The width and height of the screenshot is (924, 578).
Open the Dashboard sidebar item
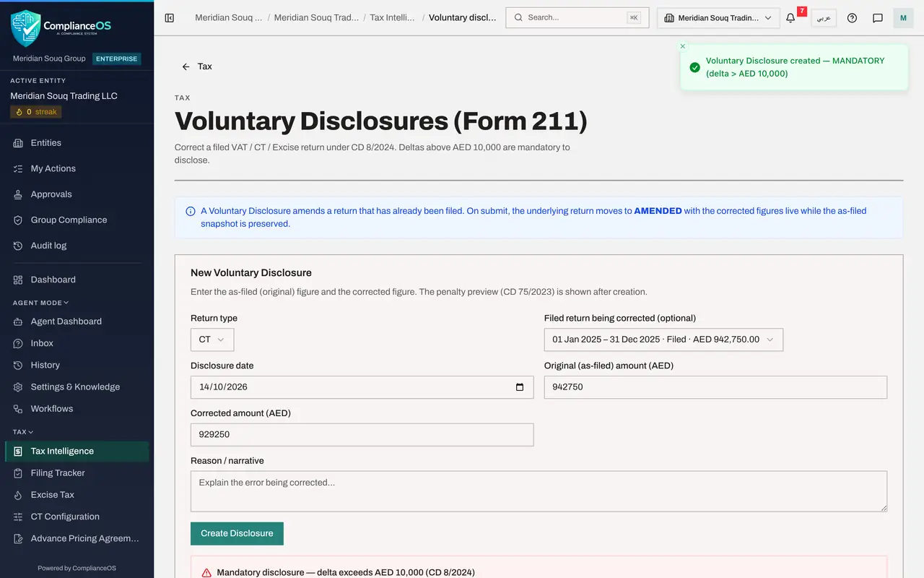coord(77,280)
